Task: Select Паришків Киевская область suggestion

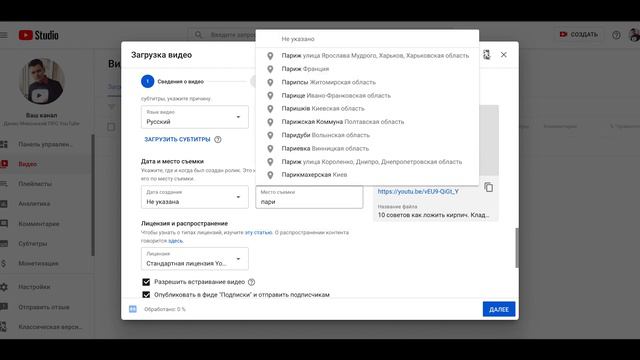Action: 367,109
